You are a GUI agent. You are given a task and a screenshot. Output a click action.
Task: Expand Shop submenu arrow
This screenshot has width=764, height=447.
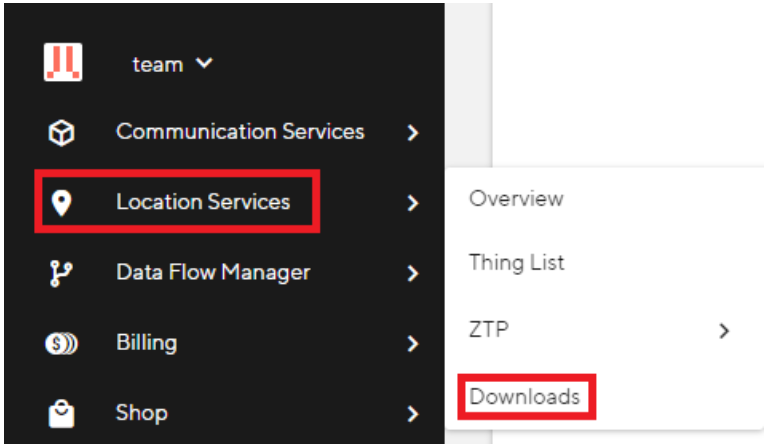pos(413,414)
